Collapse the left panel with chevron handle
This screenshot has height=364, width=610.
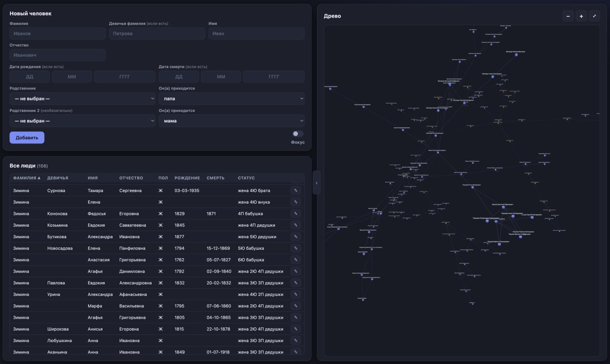[316, 182]
